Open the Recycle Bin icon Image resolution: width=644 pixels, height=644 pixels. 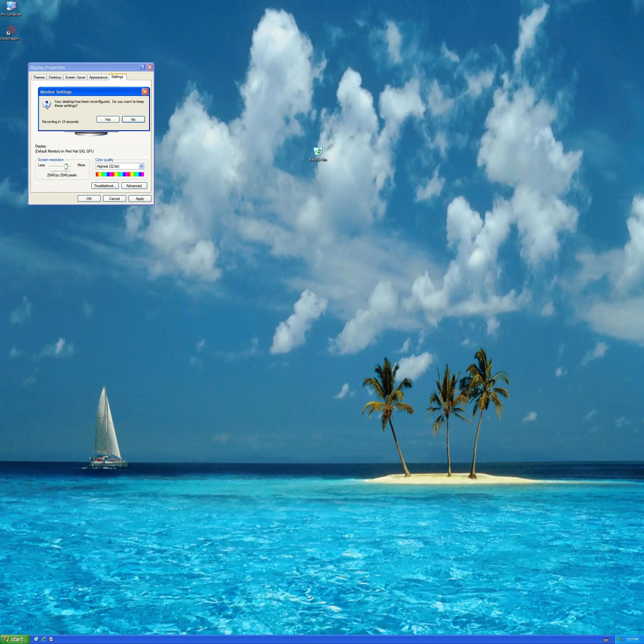(x=318, y=151)
